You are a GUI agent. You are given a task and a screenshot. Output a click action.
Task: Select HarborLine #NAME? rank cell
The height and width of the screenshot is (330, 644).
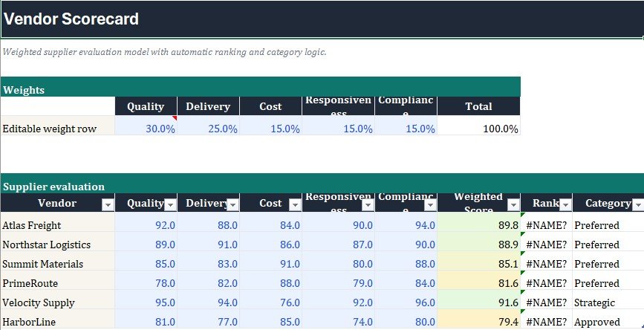(546, 319)
